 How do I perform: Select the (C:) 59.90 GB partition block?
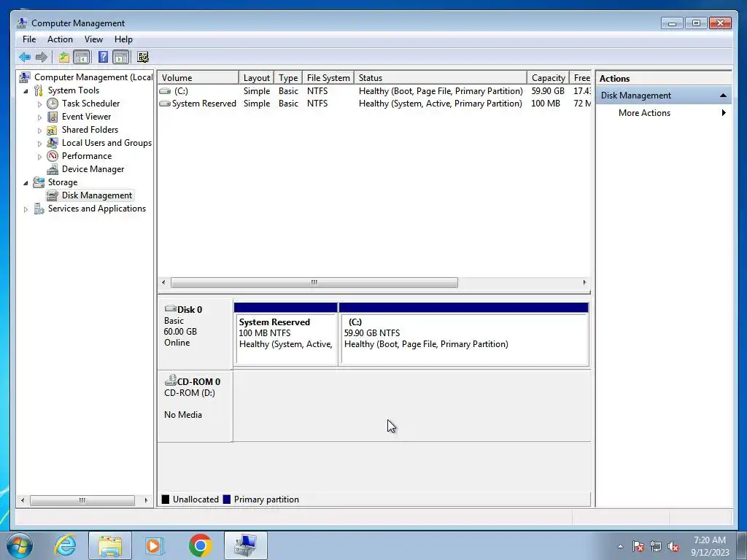463,335
